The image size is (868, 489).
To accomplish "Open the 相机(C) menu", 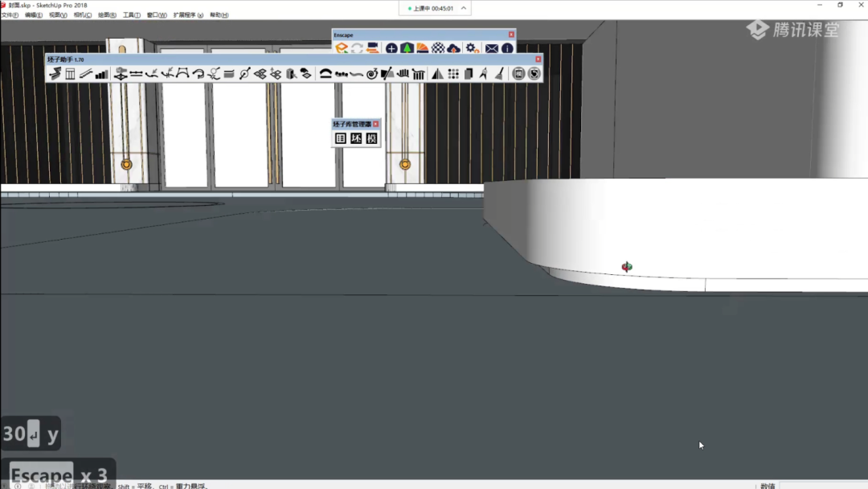I will 83,15.
